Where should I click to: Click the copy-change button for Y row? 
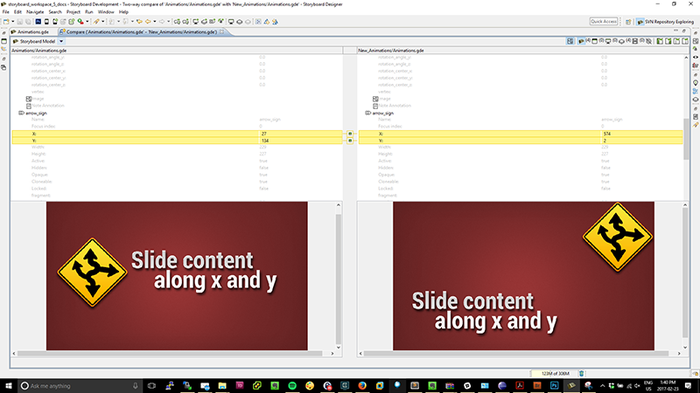click(350, 141)
